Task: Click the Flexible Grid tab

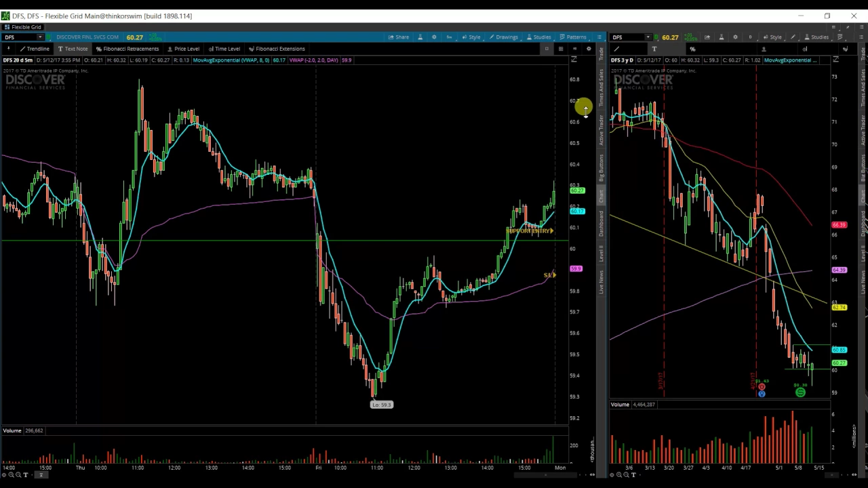Action: [x=23, y=27]
